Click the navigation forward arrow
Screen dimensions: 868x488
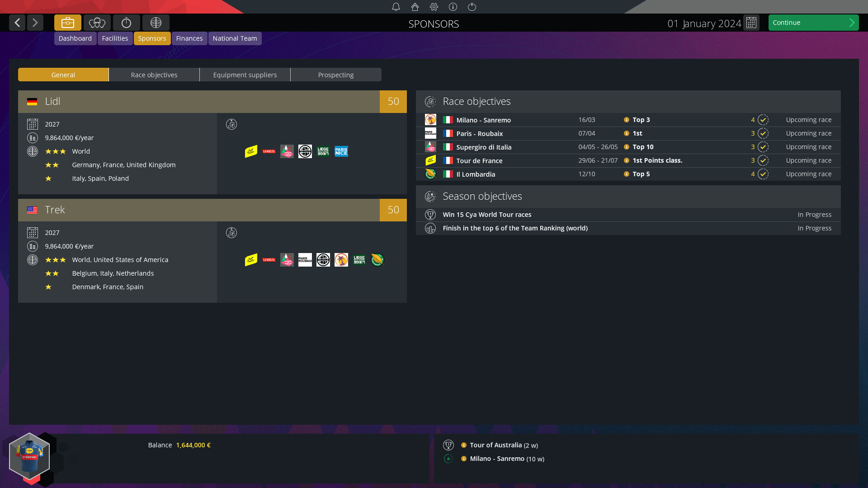(x=34, y=22)
